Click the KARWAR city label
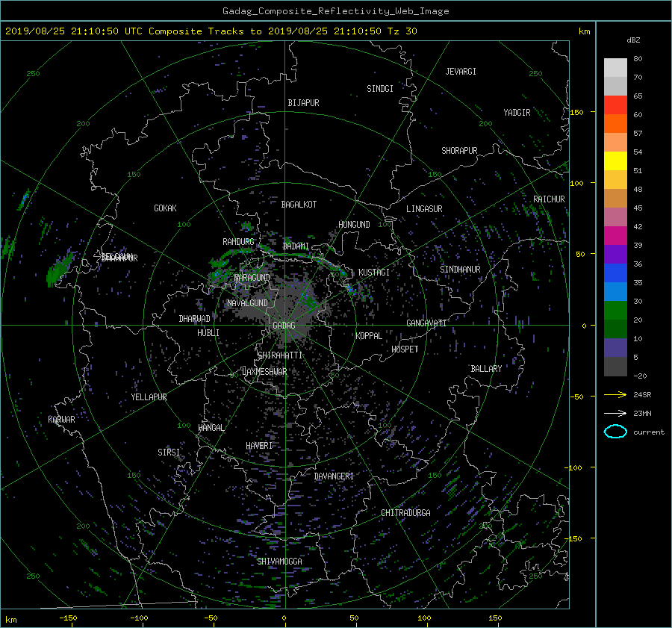 pyautogui.click(x=61, y=419)
